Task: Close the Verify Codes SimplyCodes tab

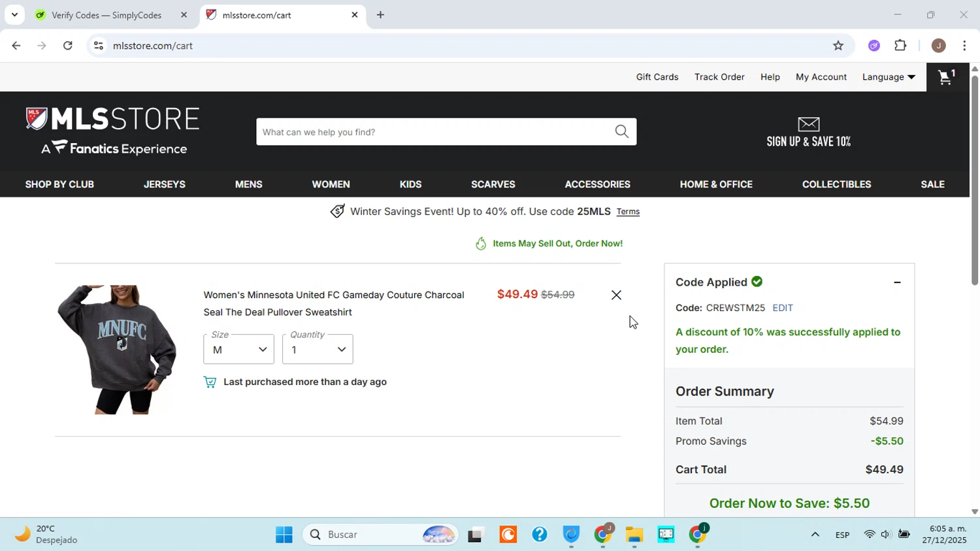Action: pyautogui.click(x=184, y=14)
